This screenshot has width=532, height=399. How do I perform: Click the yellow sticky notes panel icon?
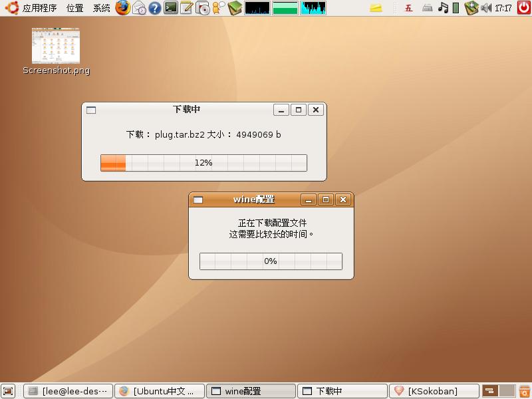(376, 8)
